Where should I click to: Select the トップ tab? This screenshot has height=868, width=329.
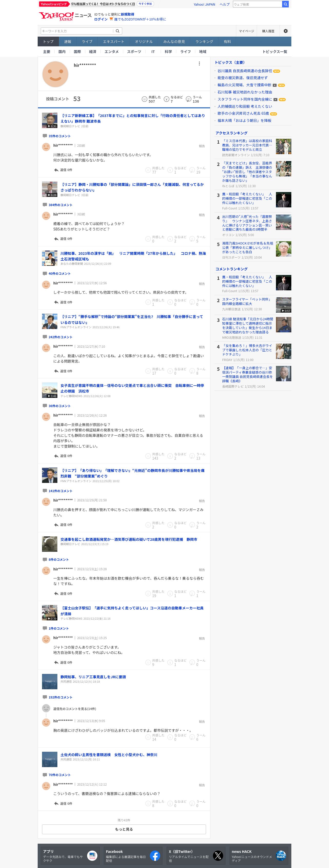(48, 41)
